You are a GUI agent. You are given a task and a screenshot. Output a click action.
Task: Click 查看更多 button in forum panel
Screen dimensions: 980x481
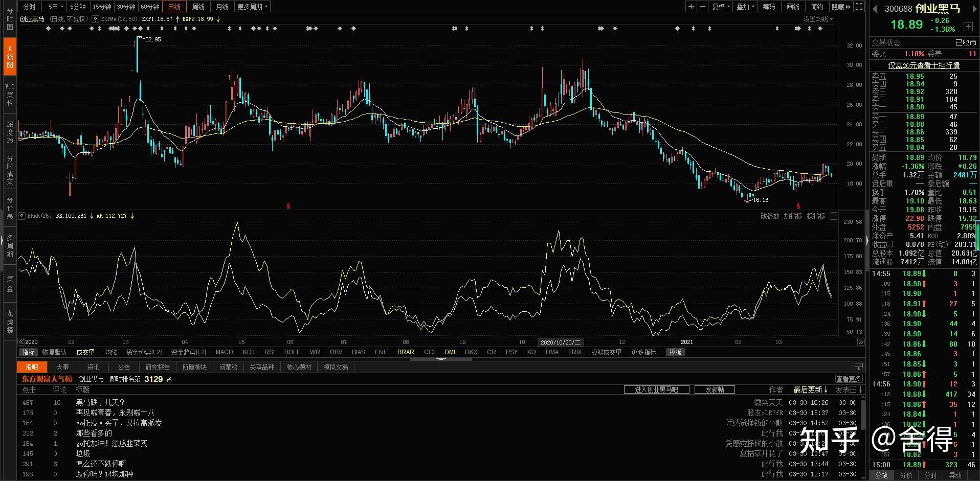[849, 379]
